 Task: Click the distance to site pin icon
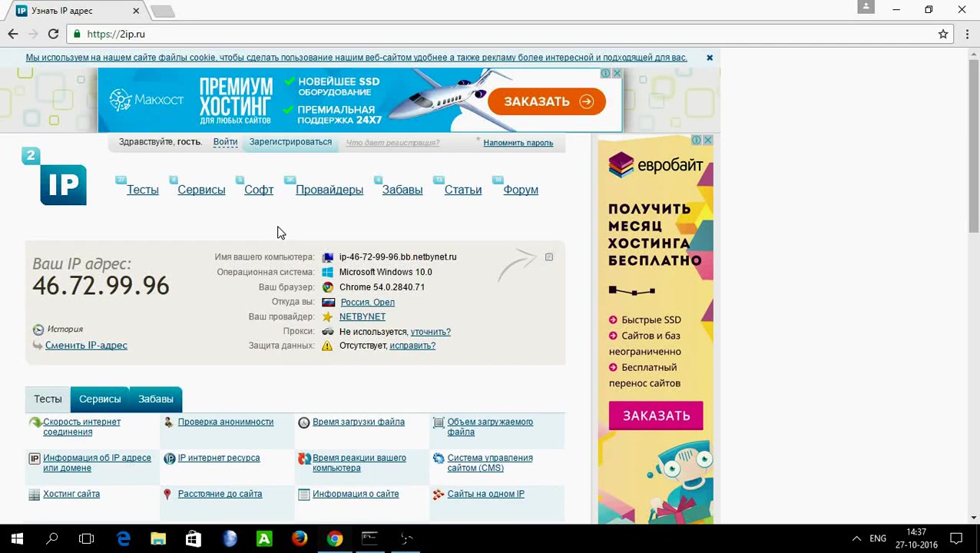[167, 495]
